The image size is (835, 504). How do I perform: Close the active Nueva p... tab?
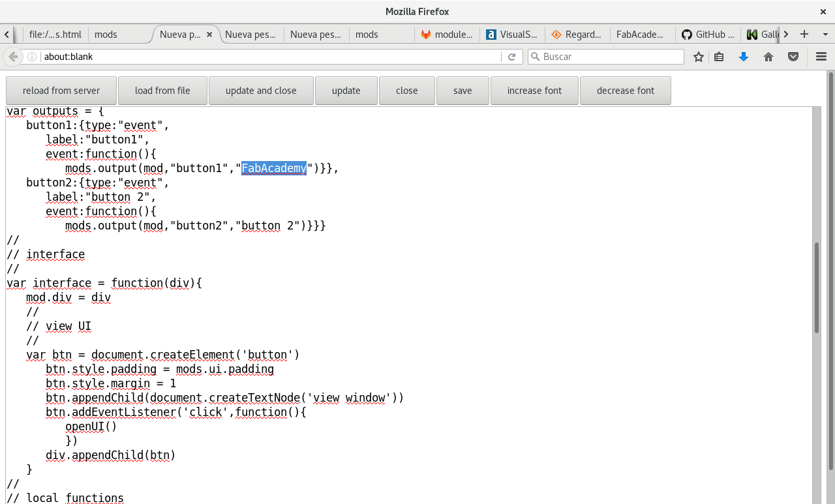click(210, 35)
